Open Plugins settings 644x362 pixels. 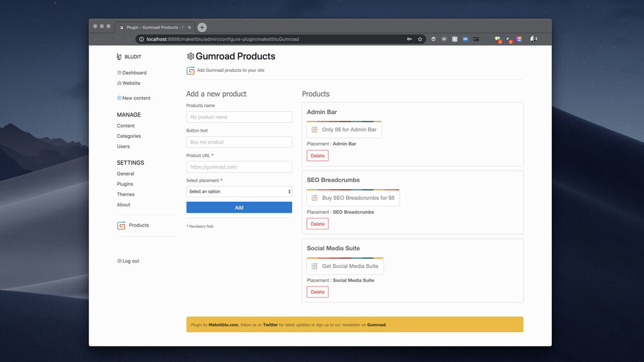[x=125, y=184]
